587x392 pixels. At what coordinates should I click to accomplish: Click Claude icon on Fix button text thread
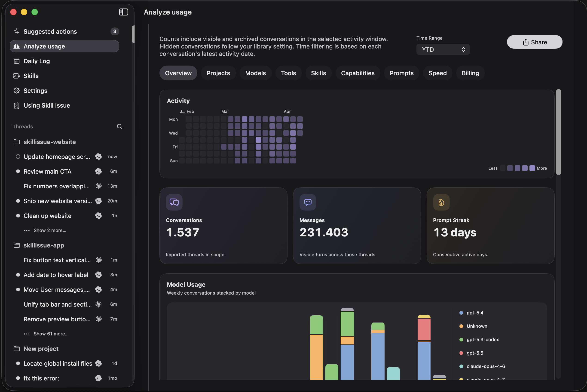coord(98,260)
